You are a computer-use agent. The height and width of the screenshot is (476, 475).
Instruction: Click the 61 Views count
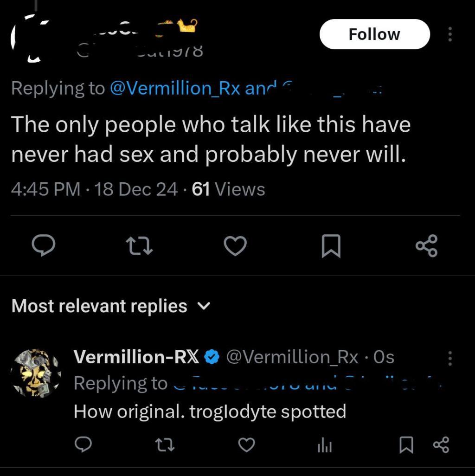[228, 189]
